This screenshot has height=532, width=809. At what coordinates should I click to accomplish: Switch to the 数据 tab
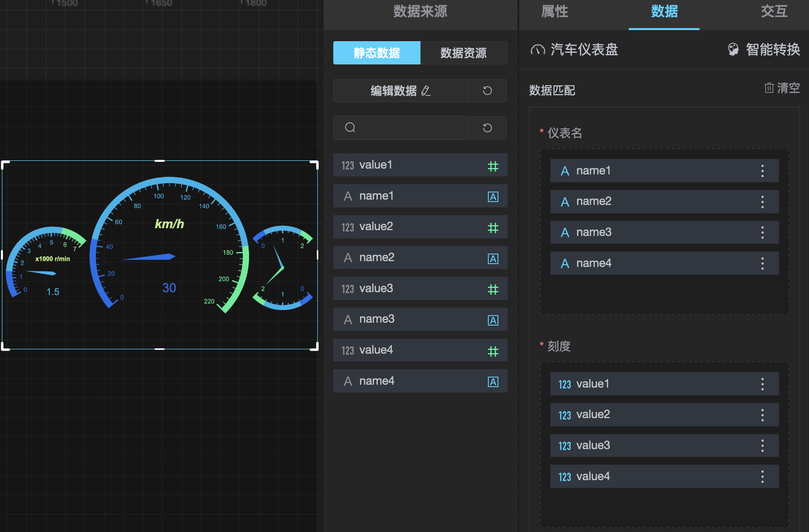tap(664, 12)
